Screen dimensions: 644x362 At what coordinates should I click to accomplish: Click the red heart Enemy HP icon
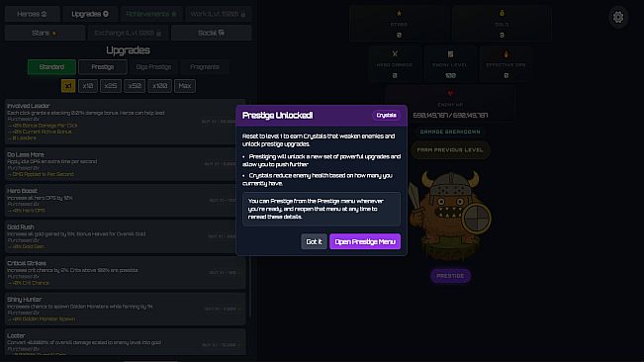point(450,94)
